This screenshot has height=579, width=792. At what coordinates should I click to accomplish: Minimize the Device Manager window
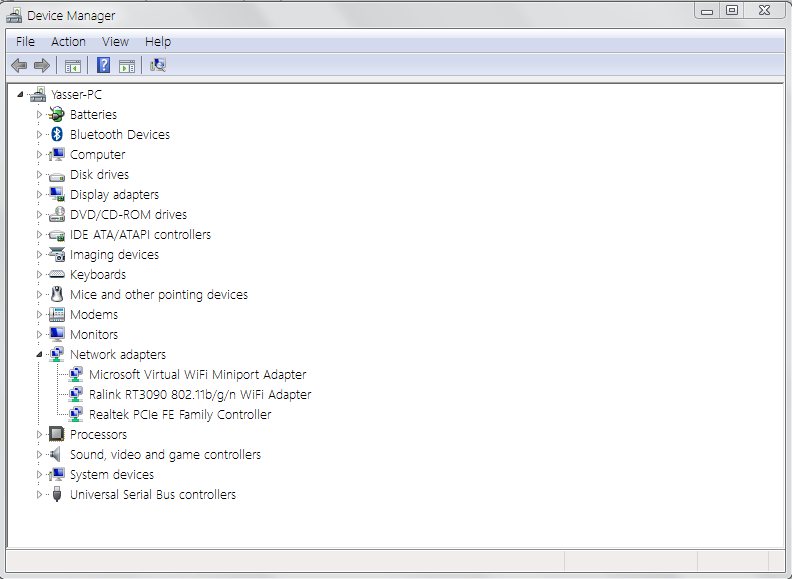click(707, 10)
